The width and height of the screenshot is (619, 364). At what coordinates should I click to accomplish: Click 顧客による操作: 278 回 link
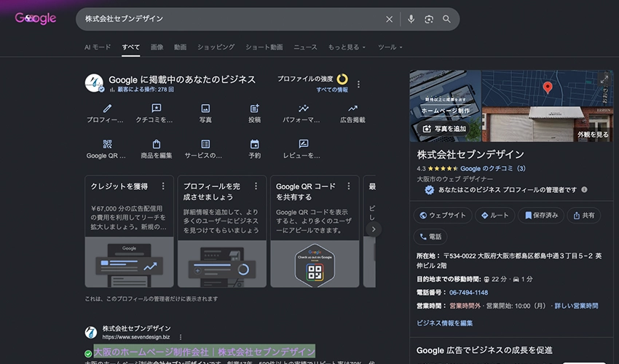(x=145, y=90)
